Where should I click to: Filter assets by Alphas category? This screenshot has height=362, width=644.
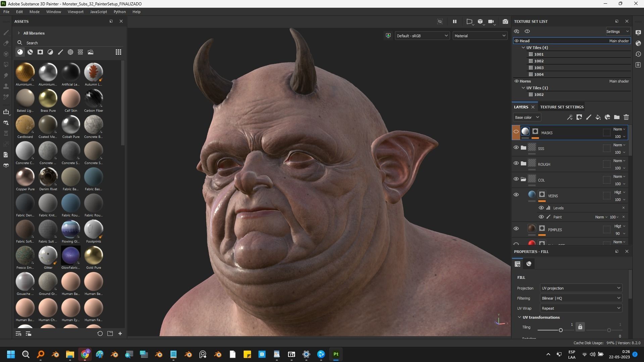point(70,52)
